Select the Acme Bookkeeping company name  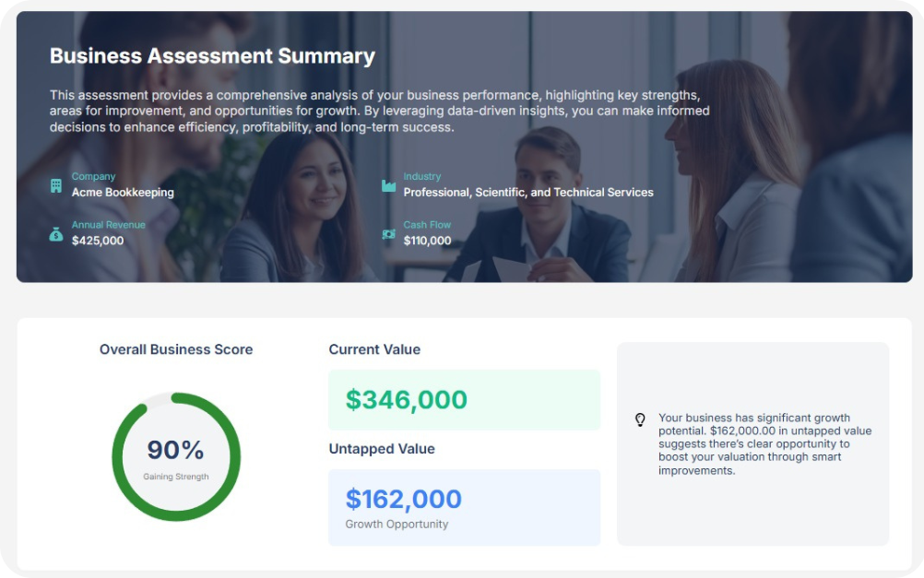pyautogui.click(x=123, y=193)
